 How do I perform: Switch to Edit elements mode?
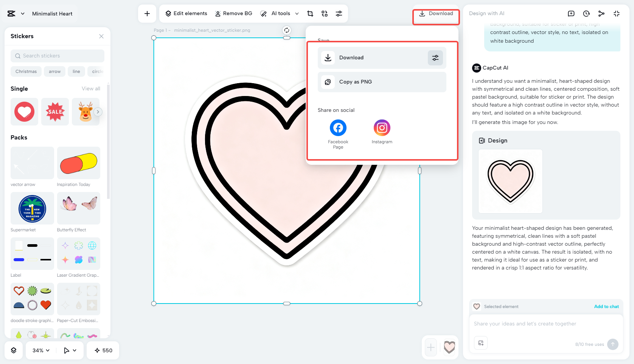pyautogui.click(x=186, y=13)
